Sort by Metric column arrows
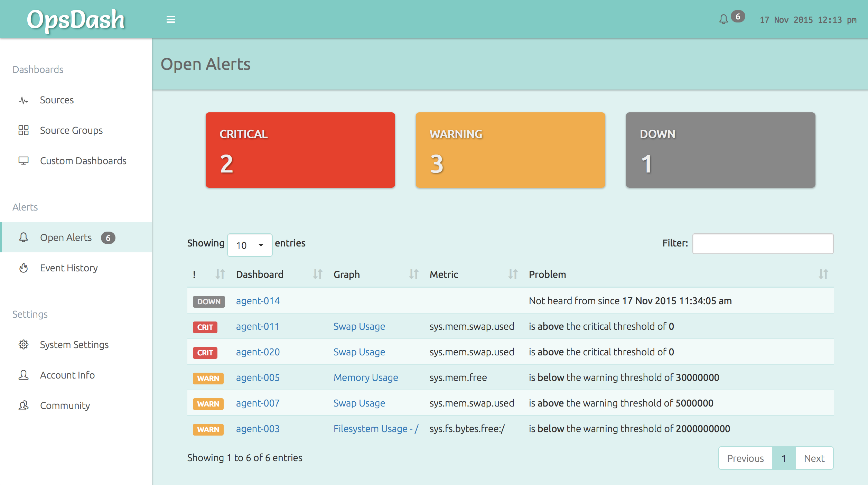The width and height of the screenshot is (868, 485). pyautogui.click(x=513, y=274)
